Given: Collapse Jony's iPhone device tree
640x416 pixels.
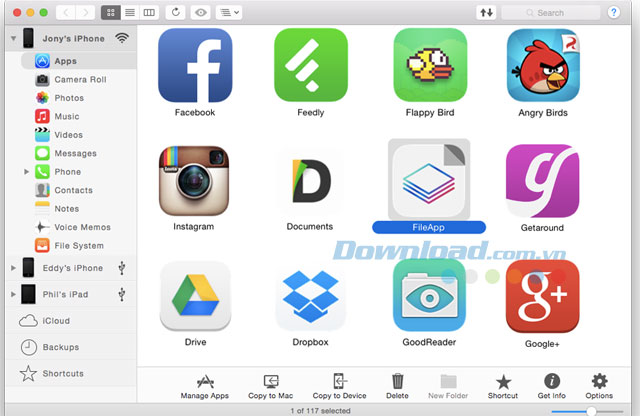Looking at the screenshot, I should tap(13, 38).
